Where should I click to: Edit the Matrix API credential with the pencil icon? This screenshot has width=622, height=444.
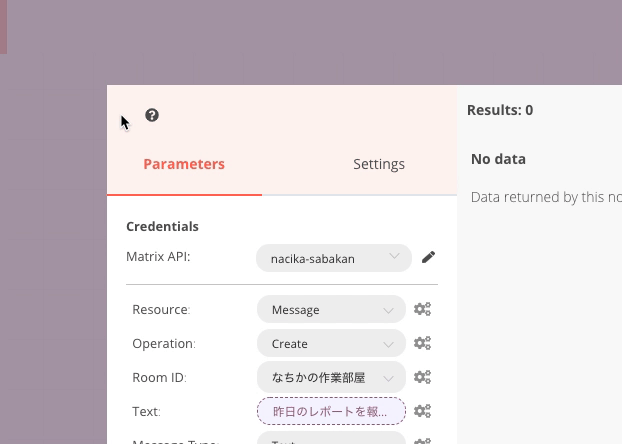click(x=428, y=257)
